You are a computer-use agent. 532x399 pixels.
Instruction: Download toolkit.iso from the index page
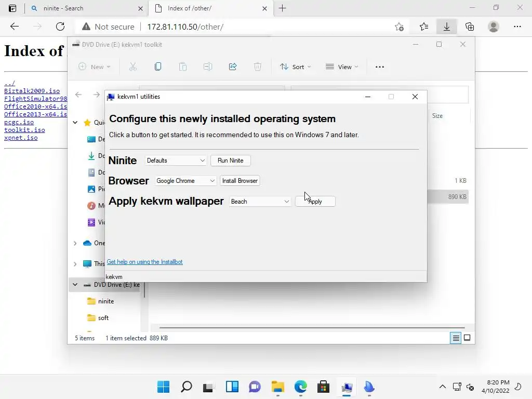click(24, 130)
